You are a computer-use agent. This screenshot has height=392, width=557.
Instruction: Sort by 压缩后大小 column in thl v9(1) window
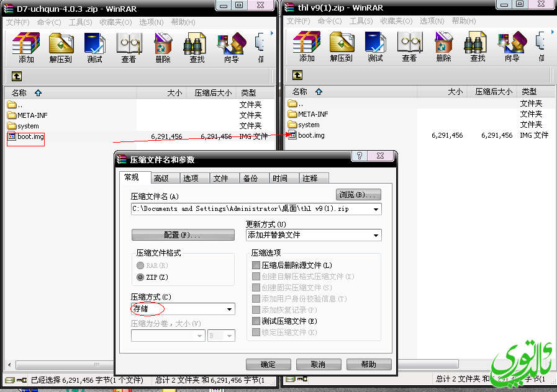[x=492, y=92]
